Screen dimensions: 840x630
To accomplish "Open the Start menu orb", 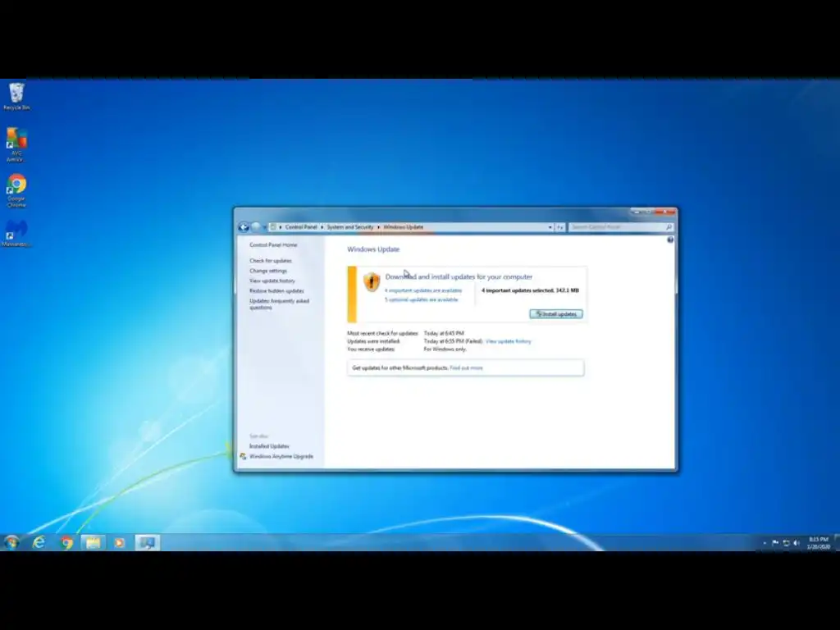I will pos(11,543).
